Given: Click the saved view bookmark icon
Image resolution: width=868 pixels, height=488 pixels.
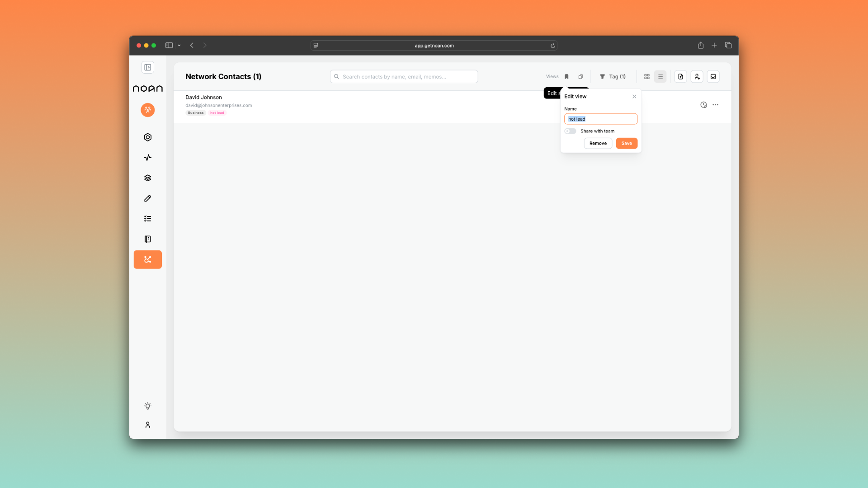Looking at the screenshot, I should point(566,77).
